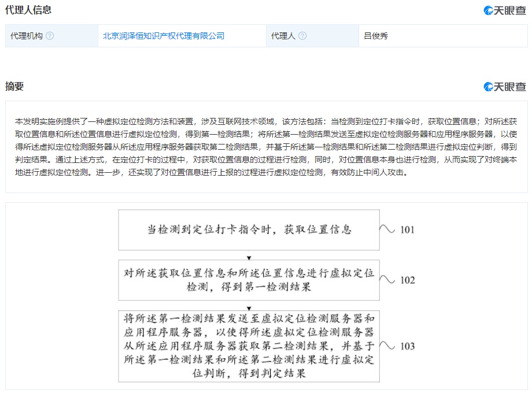Viewport: 532px width, 393px height.
Task: Select agent name 吕俊秀
Action: pos(376,36)
